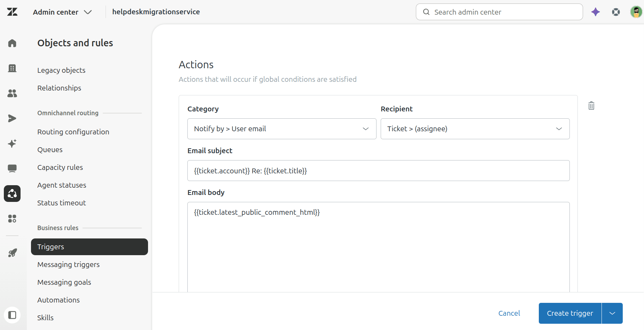Viewport: 644px width, 330px height.
Task: Open Skills page
Action: pyautogui.click(x=45, y=318)
